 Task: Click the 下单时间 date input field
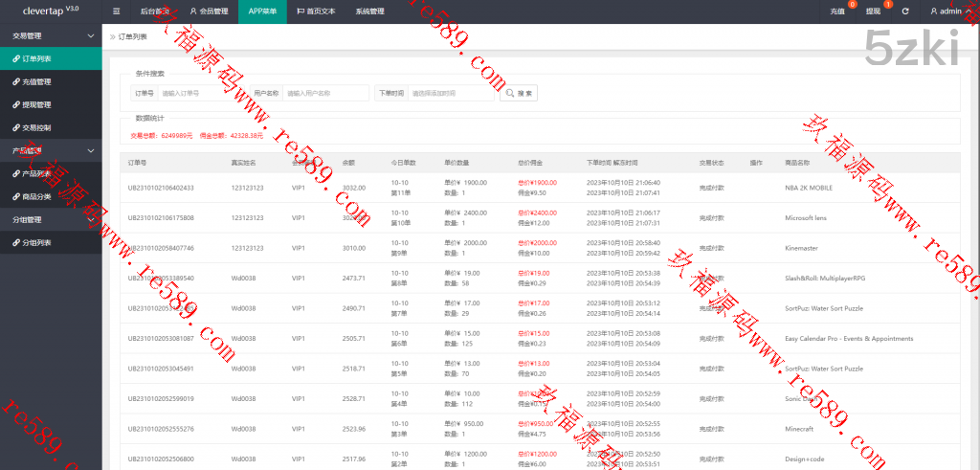click(x=450, y=93)
